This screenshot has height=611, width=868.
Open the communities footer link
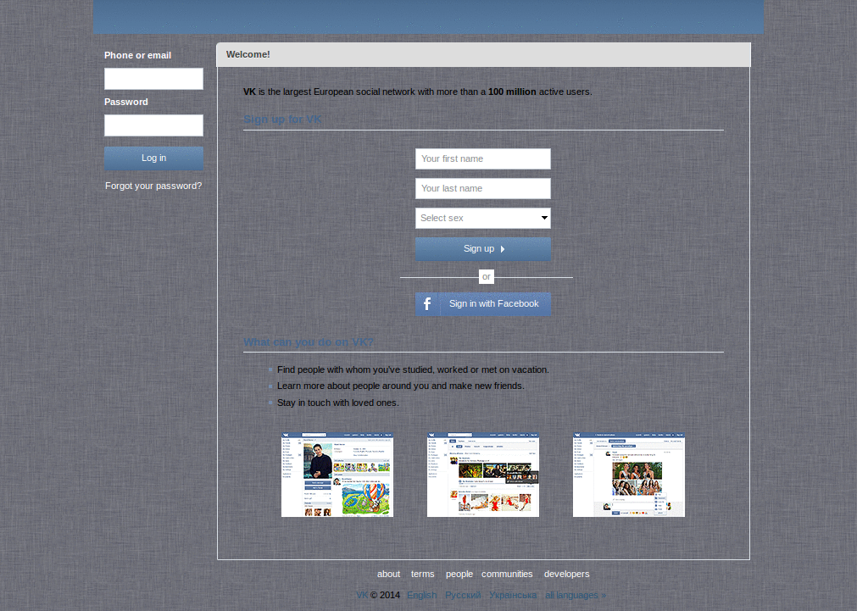tap(507, 574)
